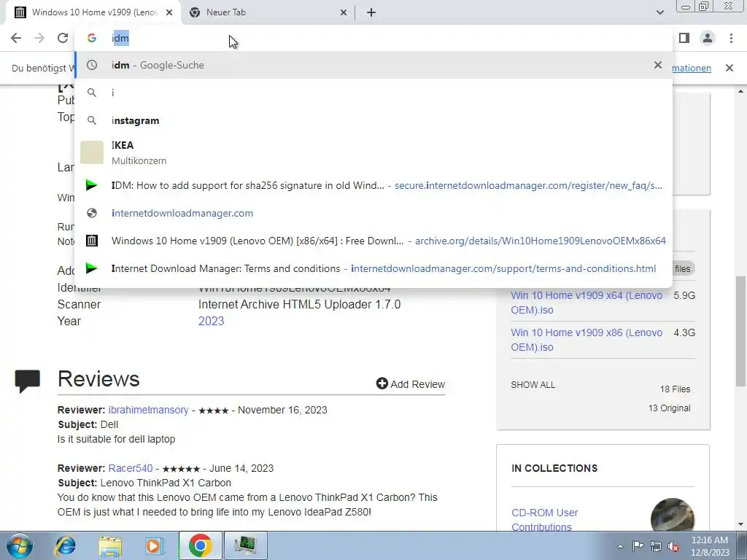Open a new tab with plus button

coord(371,12)
